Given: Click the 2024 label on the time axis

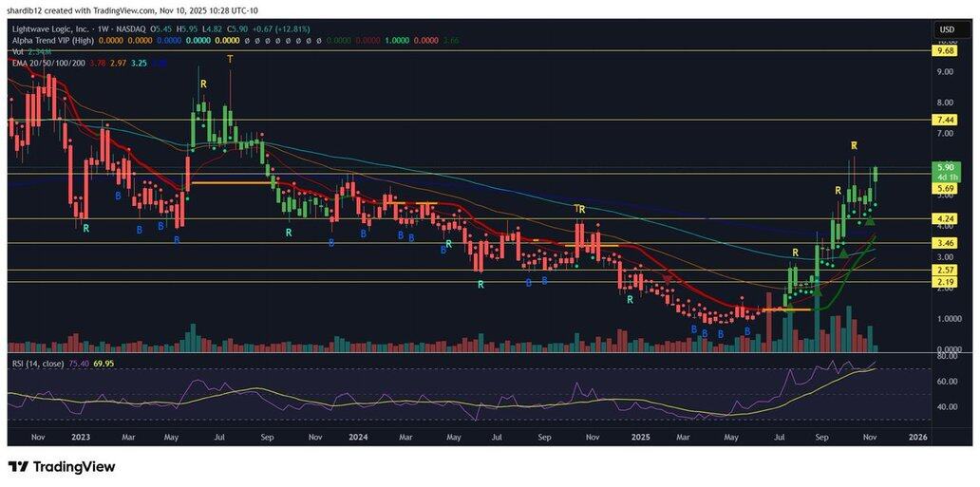Looking at the screenshot, I should coord(358,438).
